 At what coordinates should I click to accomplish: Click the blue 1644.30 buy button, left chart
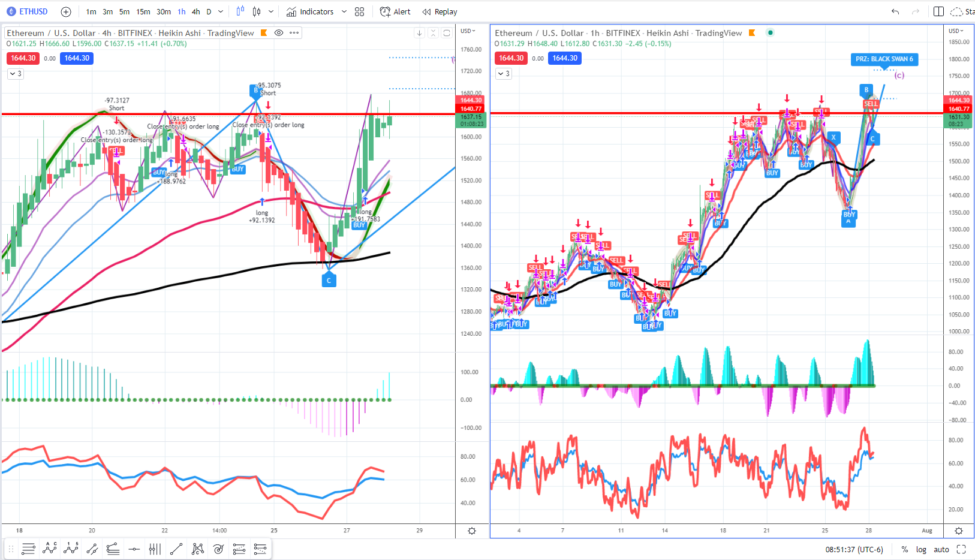[x=77, y=58]
